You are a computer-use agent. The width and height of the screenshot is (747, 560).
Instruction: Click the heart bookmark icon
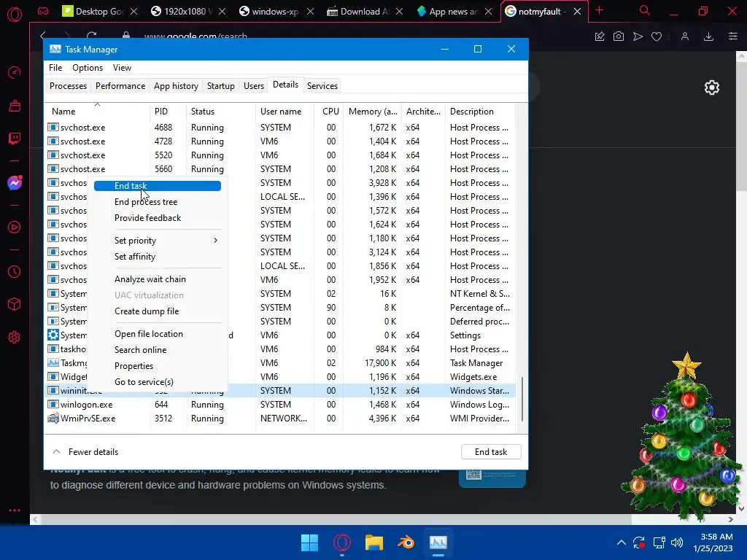click(x=657, y=36)
